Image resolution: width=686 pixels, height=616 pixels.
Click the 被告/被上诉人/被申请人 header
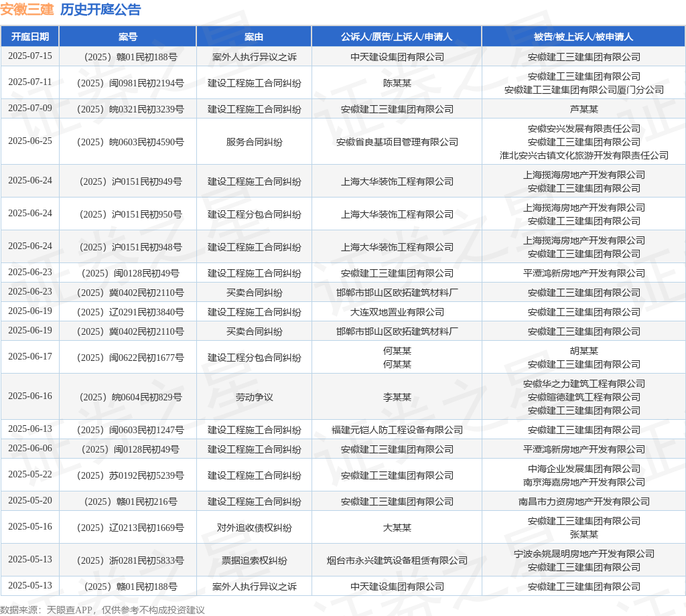(x=584, y=37)
